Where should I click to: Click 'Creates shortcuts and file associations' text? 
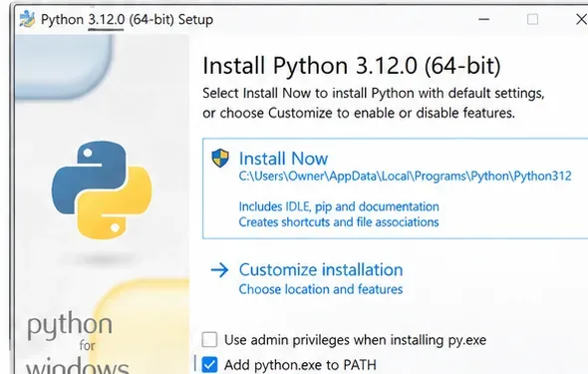(x=339, y=222)
